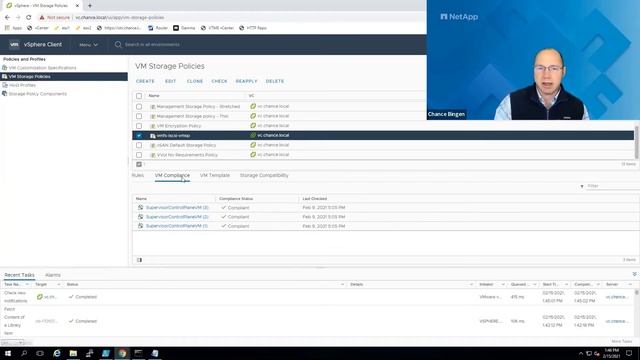Click the policy icon beside VM Encryption Policy
Viewport: 640px width, 360px height.
[x=153, y=126]
